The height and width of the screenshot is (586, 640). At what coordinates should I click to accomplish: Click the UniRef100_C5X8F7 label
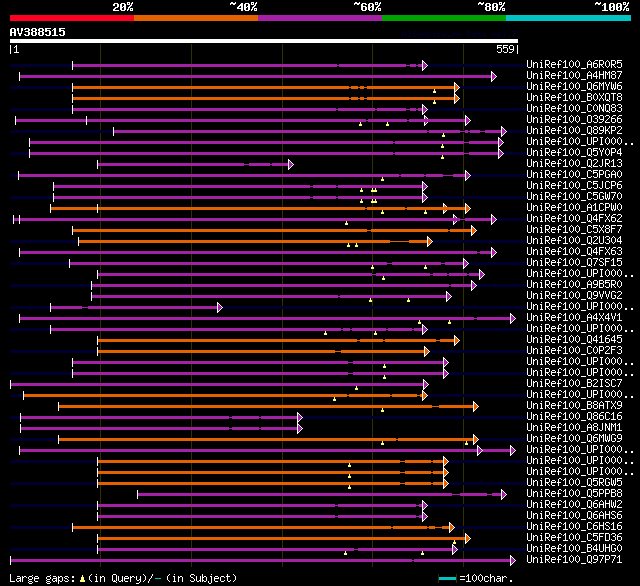point(574,230)
